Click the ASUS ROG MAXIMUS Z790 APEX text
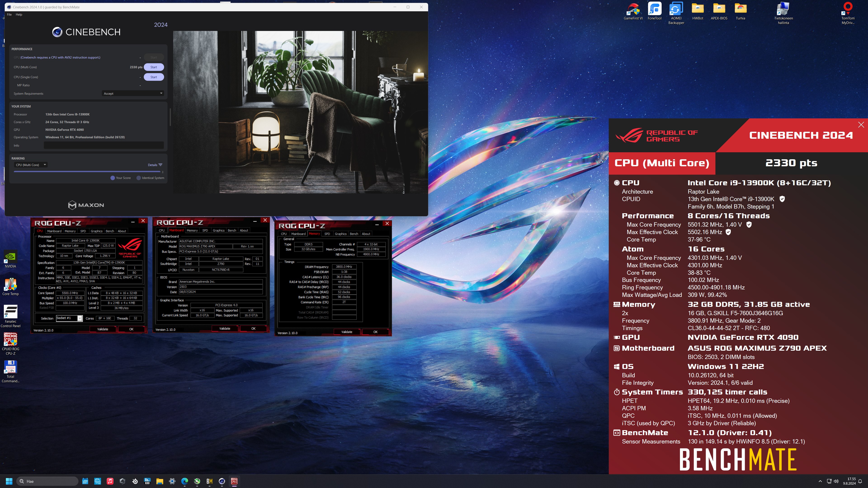This screenshot has width=868, height=488. [x=757, y=348]
